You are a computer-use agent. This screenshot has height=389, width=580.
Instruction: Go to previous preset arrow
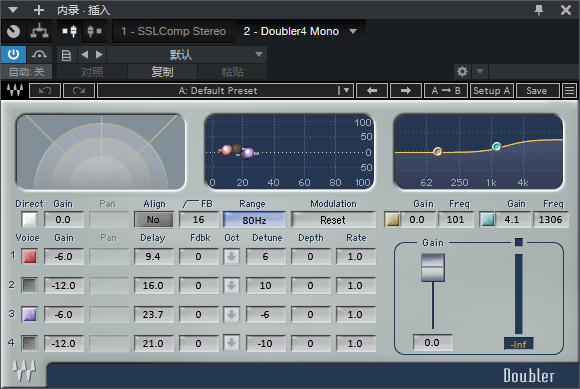point(85,55)
